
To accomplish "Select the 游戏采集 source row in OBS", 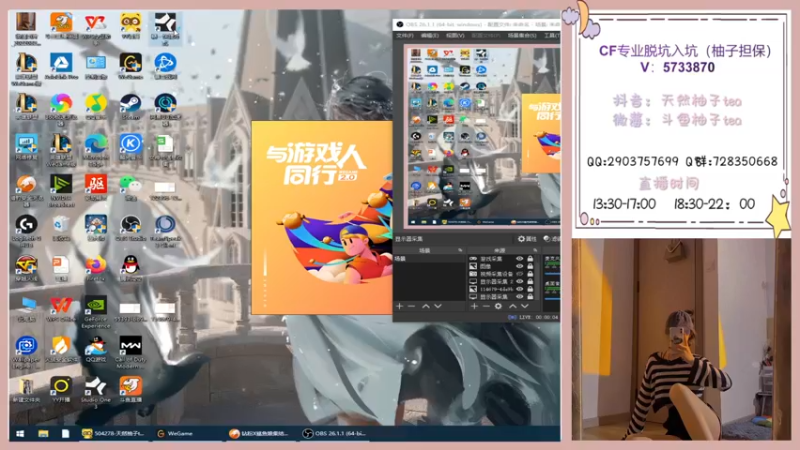I will point(503,259).
